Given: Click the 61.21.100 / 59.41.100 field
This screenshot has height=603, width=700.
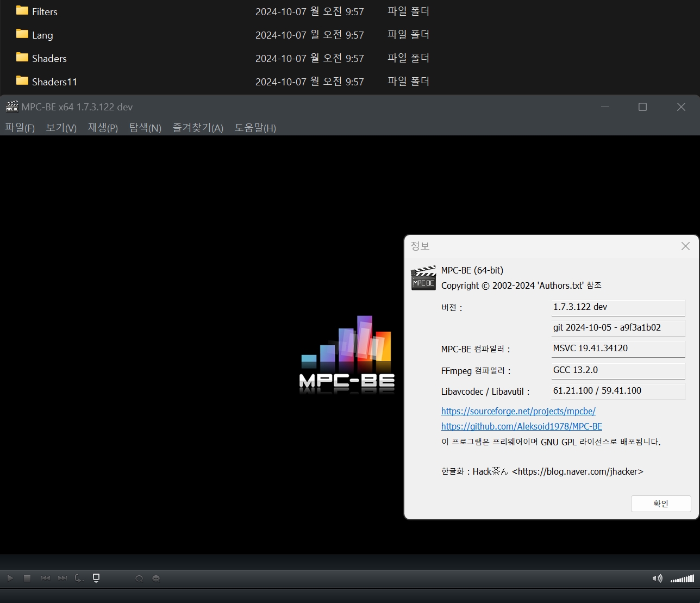Looking at the screenshot, I should 618,391.
